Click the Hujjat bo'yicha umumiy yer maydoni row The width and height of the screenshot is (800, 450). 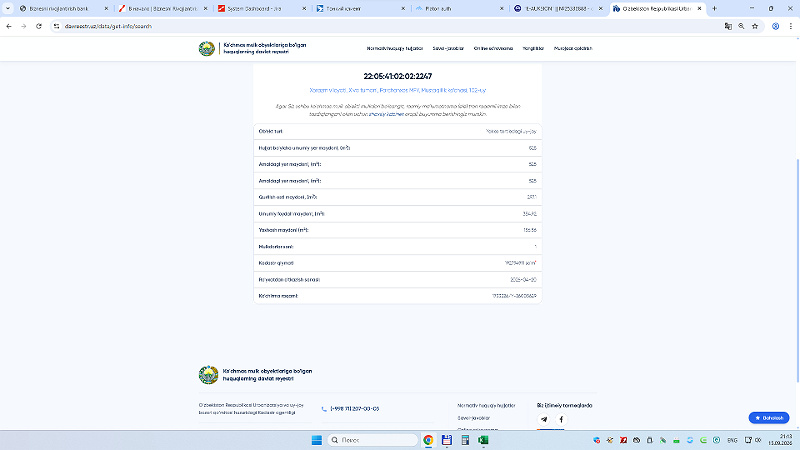[397, 148]
